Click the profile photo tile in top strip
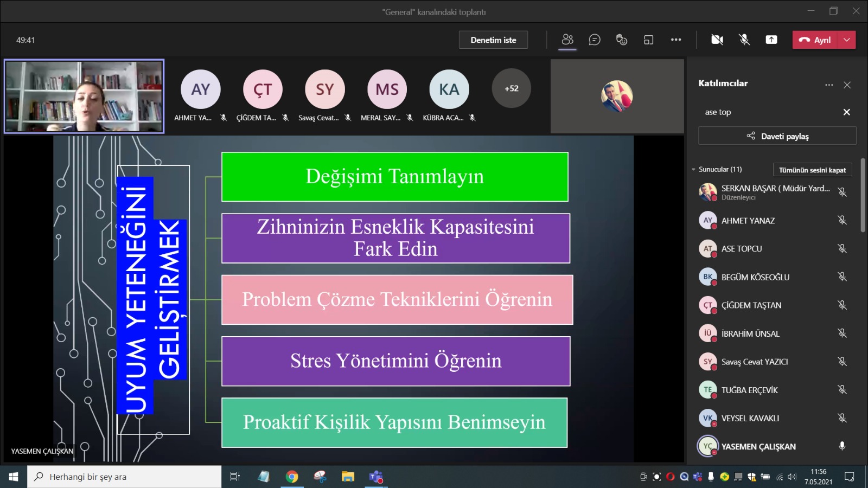Image resolution: width=868 pixels, height=488 pixels. tap(617, 96)
